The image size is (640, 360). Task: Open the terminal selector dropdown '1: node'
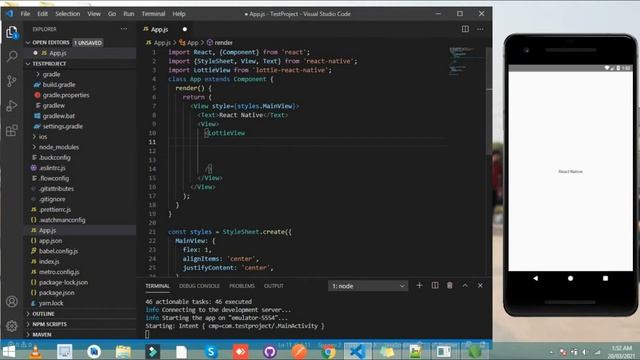pyautogui.click(x=368, y=286)
